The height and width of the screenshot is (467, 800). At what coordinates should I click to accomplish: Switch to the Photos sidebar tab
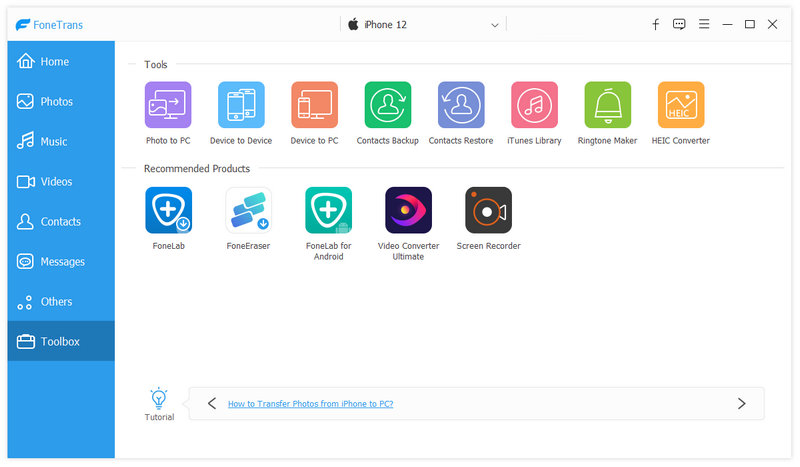pyautogui.click(x=56, y=102)
